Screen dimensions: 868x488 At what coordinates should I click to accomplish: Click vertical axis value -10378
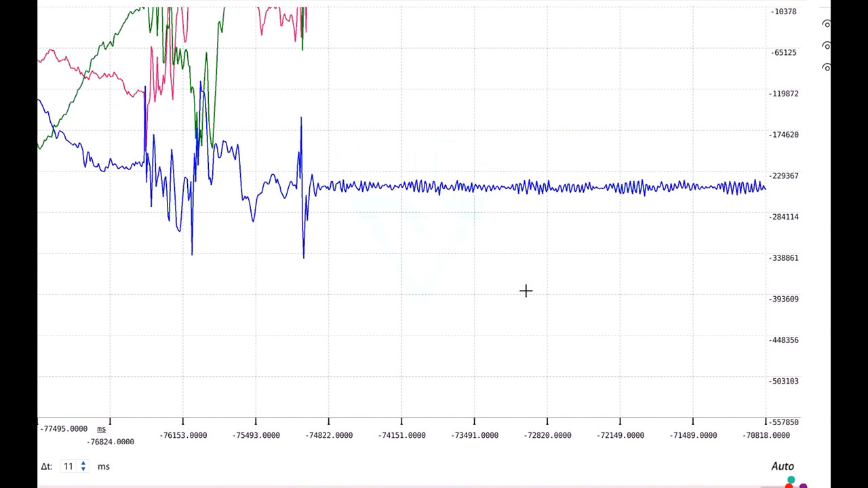click(x=785, y=12)
